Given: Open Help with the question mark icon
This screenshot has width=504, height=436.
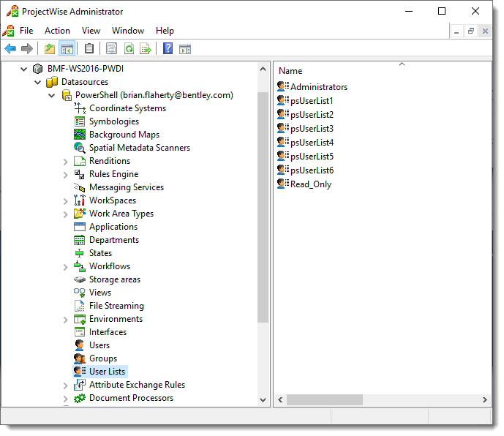Looking at the screenshot, I should coord(168,49).
